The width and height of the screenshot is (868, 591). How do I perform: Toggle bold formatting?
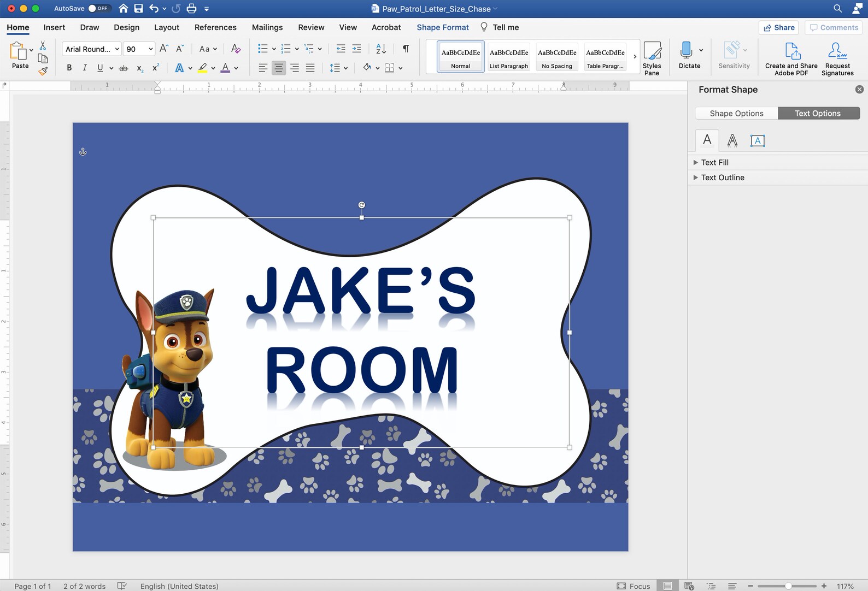69,68
